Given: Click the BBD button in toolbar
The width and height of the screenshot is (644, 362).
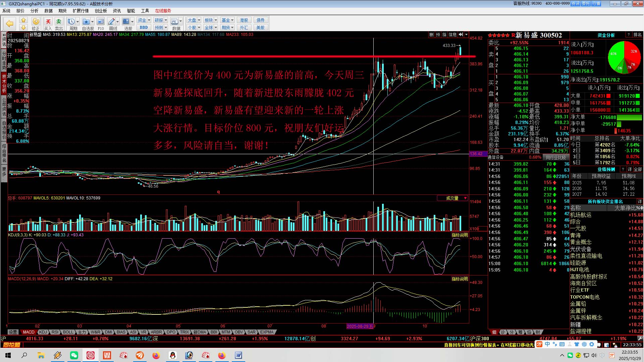Looking at the screenshot, I should (144, 27).
